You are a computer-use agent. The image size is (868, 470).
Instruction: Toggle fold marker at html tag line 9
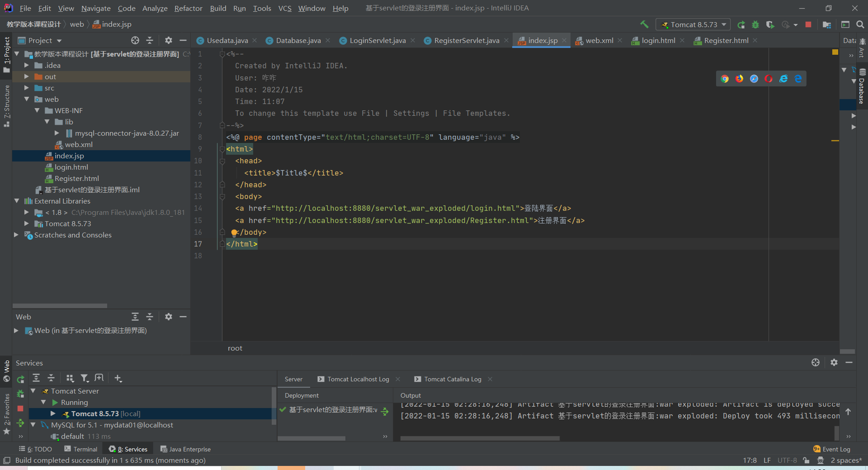pos(222,149)
